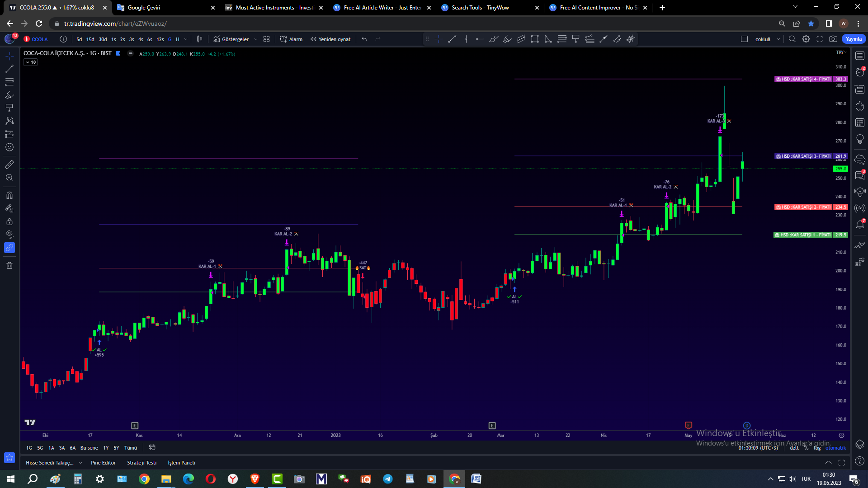Open the indicator templates grid icon
Screen dimensions: 868x488
pos(267,39)
